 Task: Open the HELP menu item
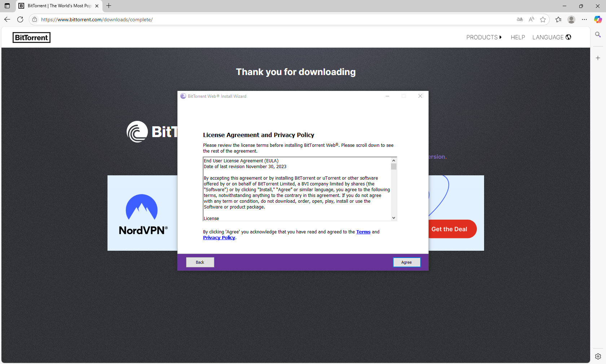(x=518, y=37)
